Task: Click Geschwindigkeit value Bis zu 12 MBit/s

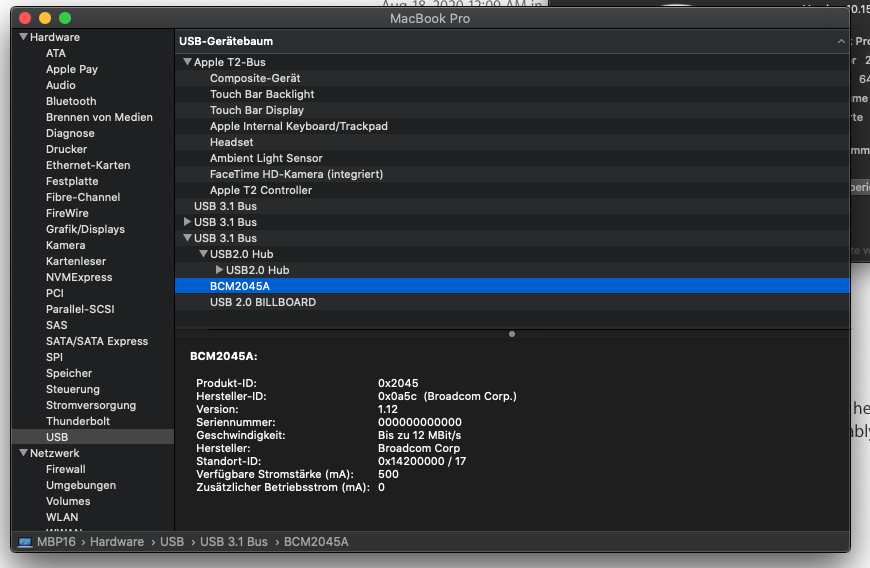Action: click(419, 435)
